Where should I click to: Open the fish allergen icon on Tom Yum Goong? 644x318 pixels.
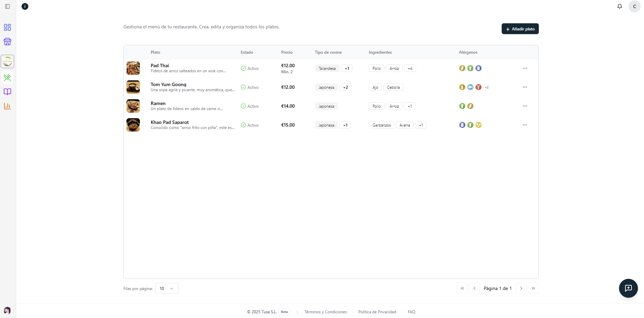tap(470, 87)
